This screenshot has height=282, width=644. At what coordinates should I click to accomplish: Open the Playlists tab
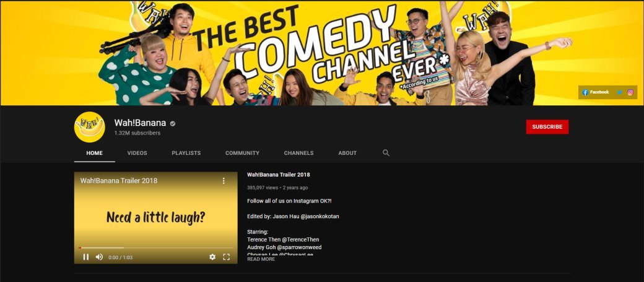tap(186, 153)
